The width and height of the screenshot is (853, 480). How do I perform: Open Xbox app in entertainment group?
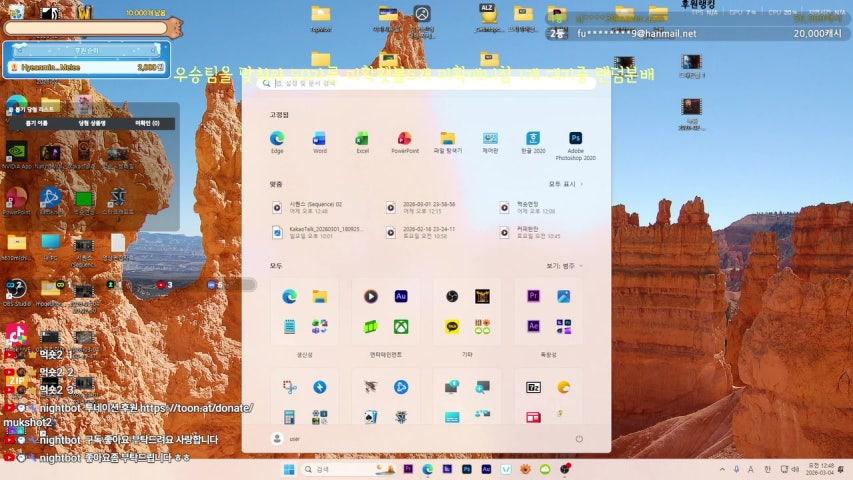click(401, 327)
